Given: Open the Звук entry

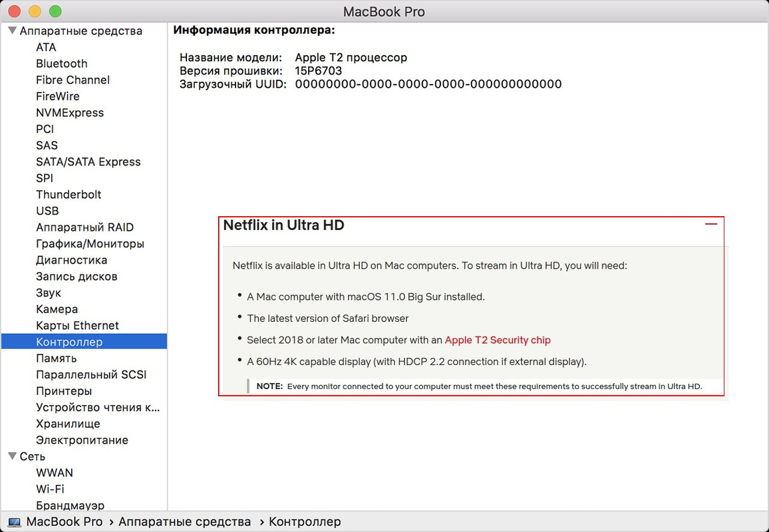Looking at the screenshot, I should pos(48,293).
